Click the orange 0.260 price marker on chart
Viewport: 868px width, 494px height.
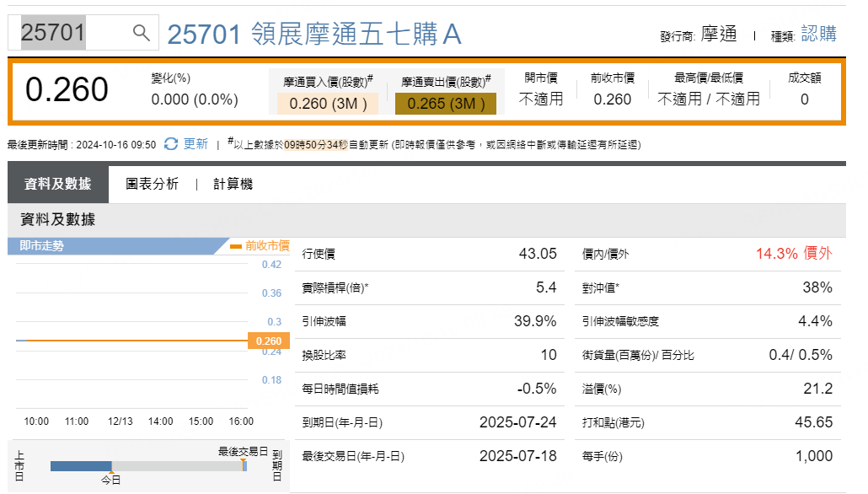tap(269, 341)
